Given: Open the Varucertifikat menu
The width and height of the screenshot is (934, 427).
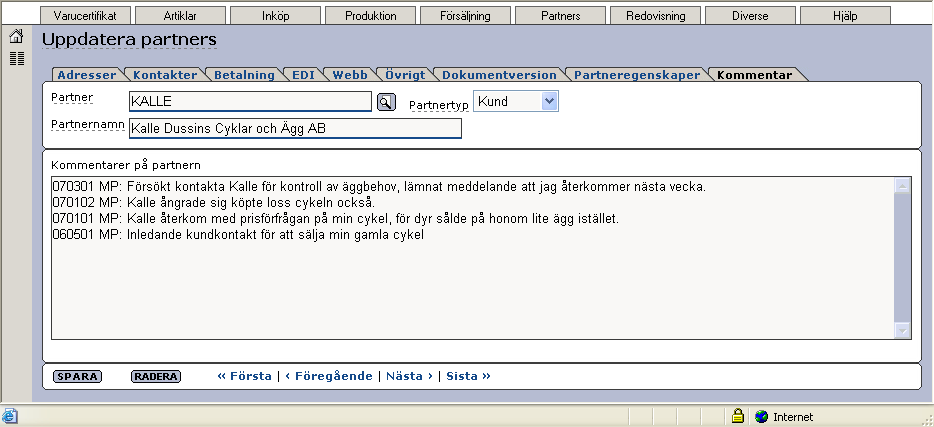Looking at the screenshot, I should tap(86, 16).
